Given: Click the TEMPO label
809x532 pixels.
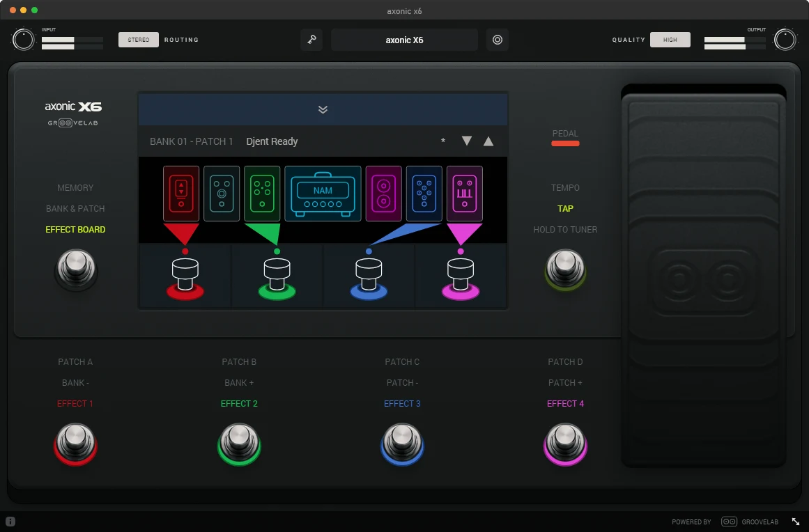Looking at the screenshot, I should tap(566, 187).
